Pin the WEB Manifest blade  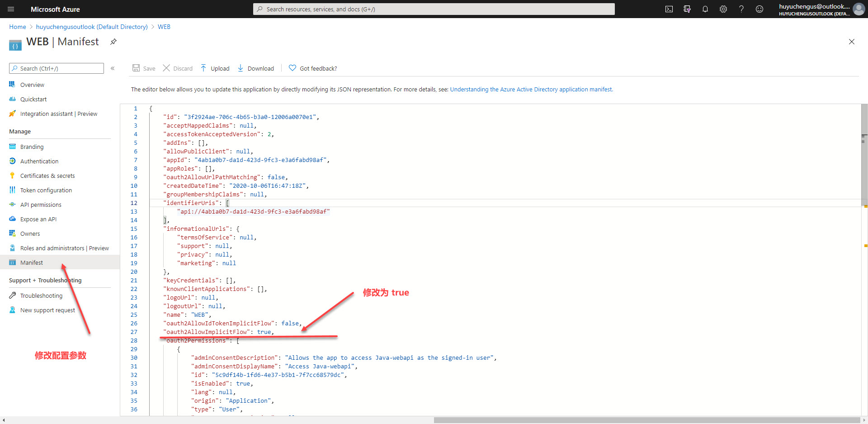click(x=113, y=42)
